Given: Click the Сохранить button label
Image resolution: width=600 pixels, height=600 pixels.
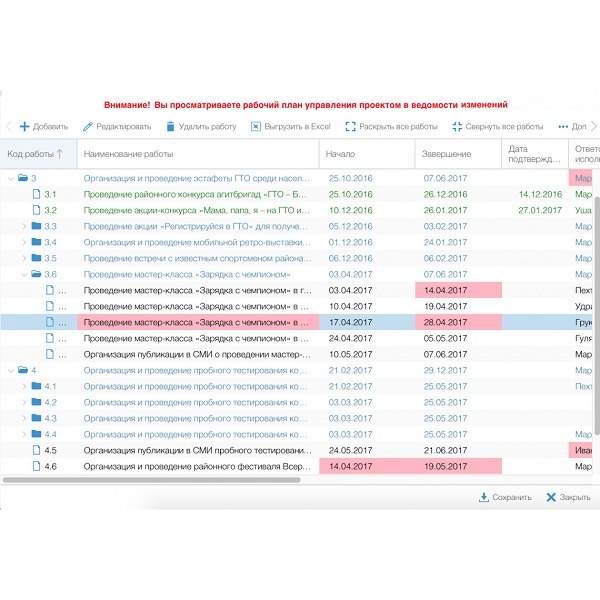Looking at the screenshot, I should pos(512,497).
